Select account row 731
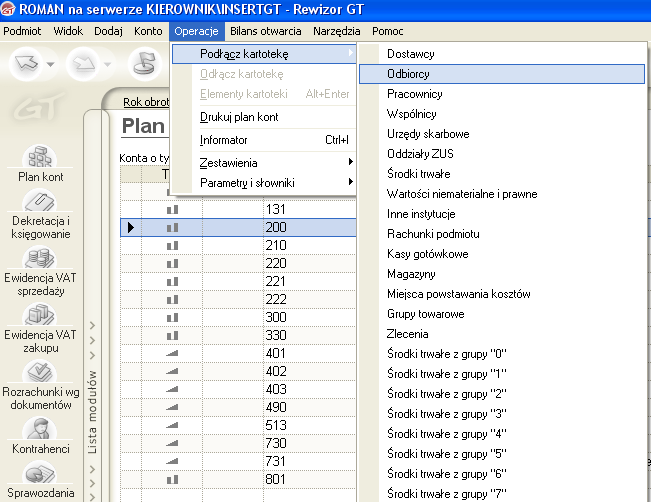Viewport: 651px width, 502px height. [238, 461]
